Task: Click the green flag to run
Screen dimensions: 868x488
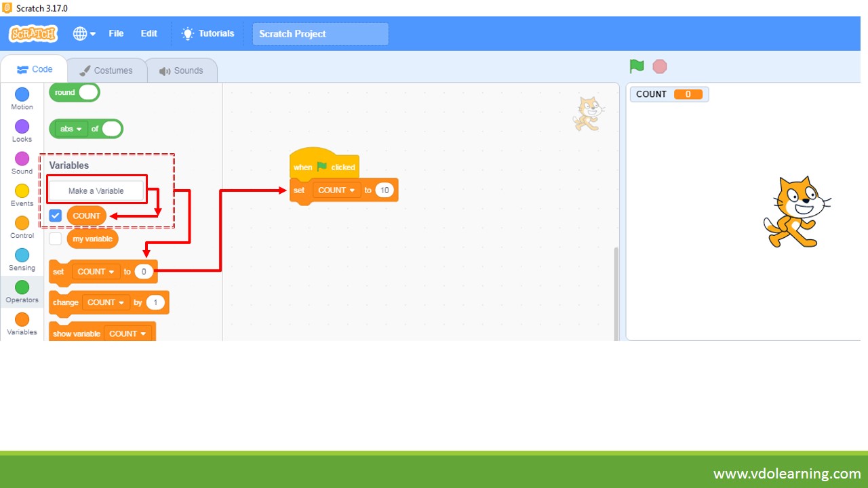Action: point(637,66)
